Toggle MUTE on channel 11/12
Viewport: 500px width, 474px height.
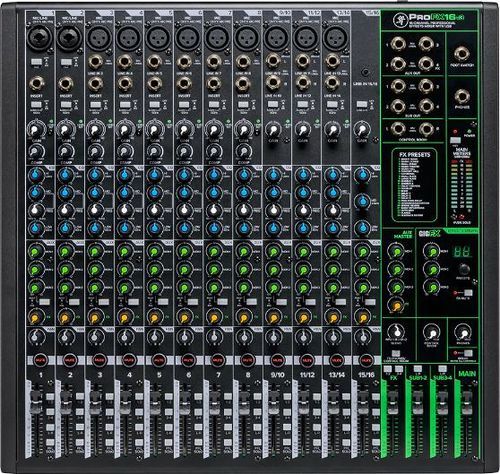coord(307,360)
